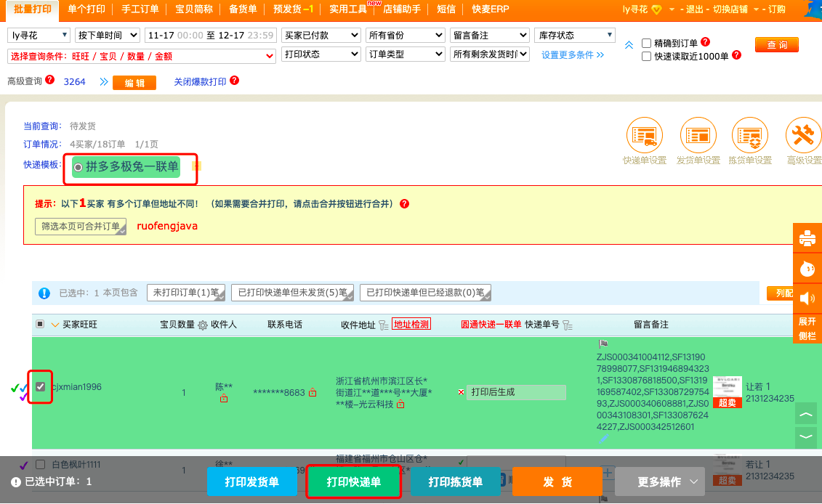Open the ly寻花 shop dropdown in the filter row
Viewport: 822px width, 504px height.
[x=39, y=35]
